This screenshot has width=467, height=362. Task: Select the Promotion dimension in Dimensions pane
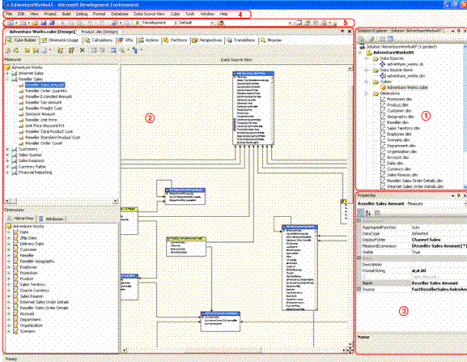pyautogui.click(x=29, y=273)
